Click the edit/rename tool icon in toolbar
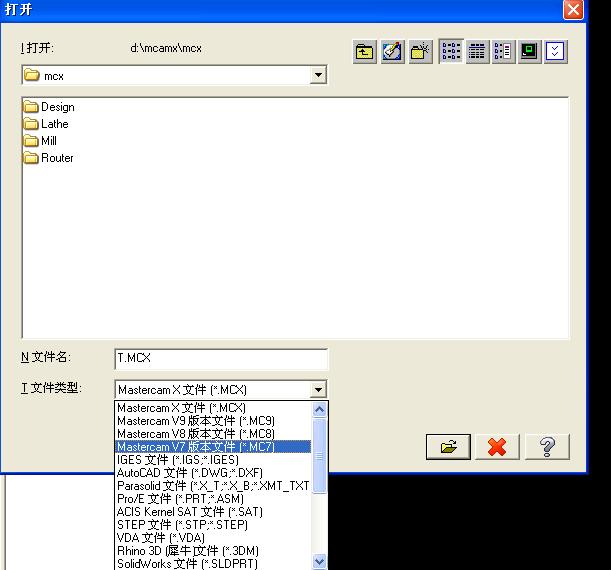611x570 pixels. (x=392, y=51)
